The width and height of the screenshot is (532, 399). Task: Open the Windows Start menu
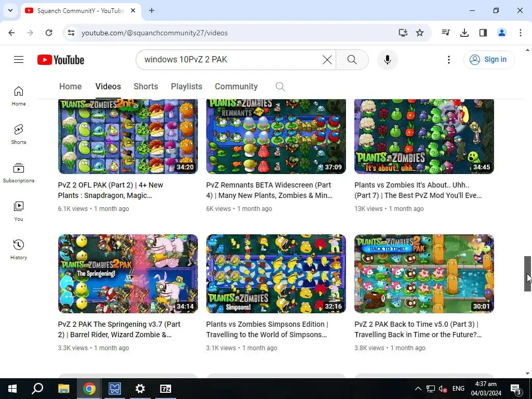12,389
